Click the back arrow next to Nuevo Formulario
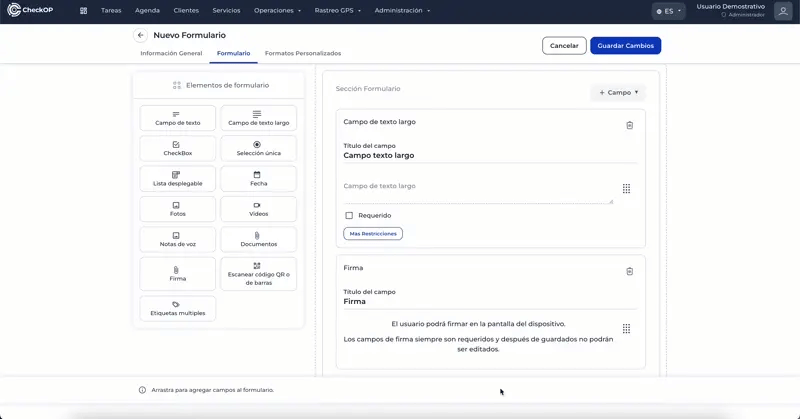 tap(140, 35)
